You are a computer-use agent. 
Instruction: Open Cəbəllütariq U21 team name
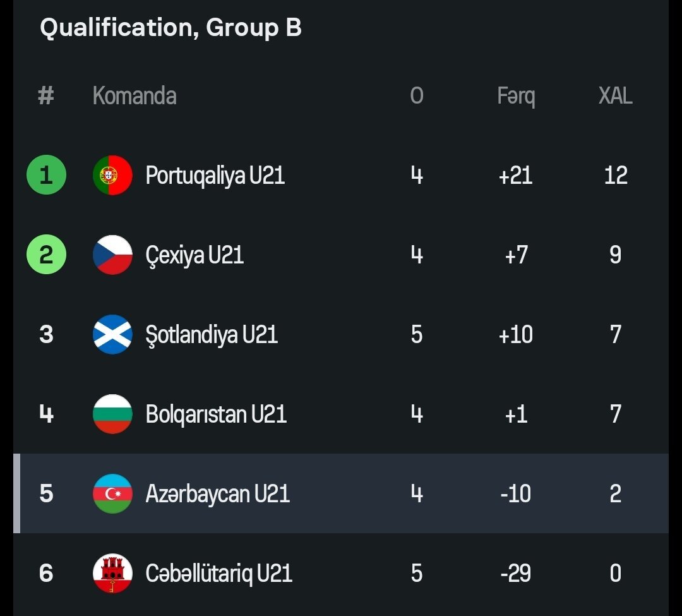tap(218, 573)
